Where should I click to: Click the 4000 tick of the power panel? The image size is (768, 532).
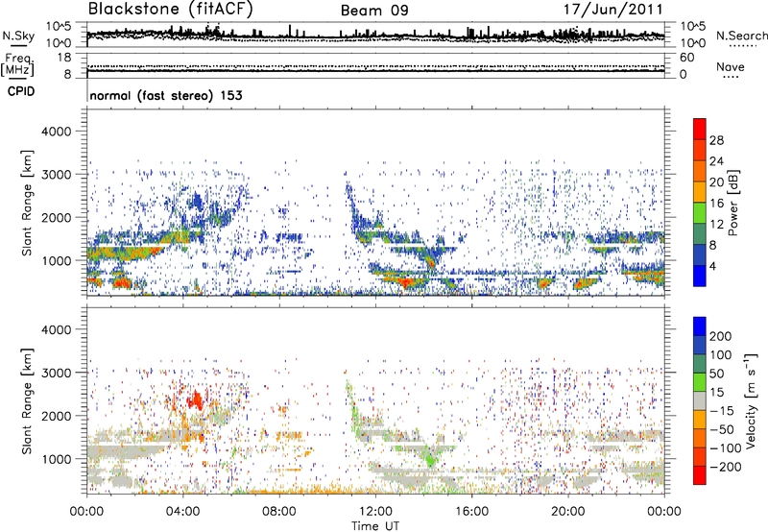pos(56,132)
